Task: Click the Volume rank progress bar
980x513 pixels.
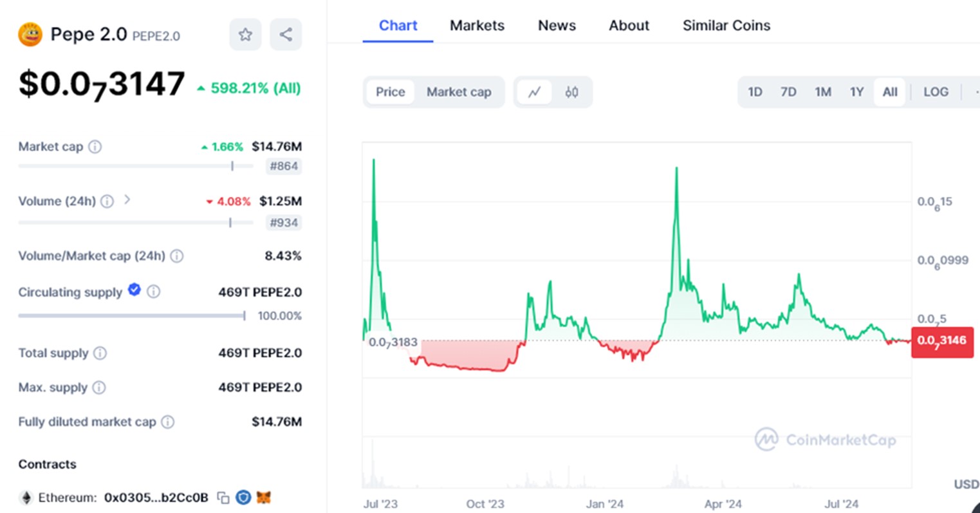Action: [136, 223]
